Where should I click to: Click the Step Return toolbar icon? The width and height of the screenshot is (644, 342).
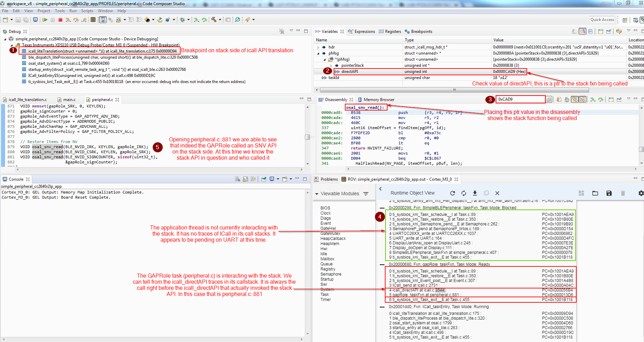point(84,20)
